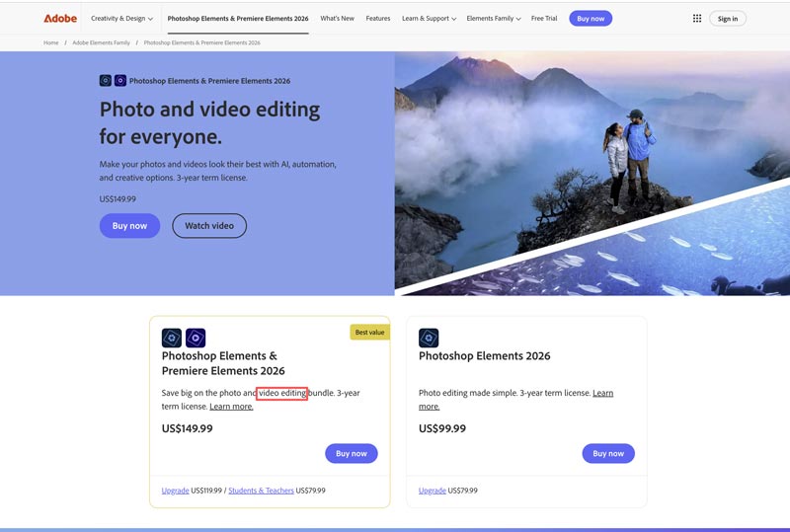The width and height of the screenshot is (790, 532).
Task: Click the Watch video button
Action: [x=209, y=226]
